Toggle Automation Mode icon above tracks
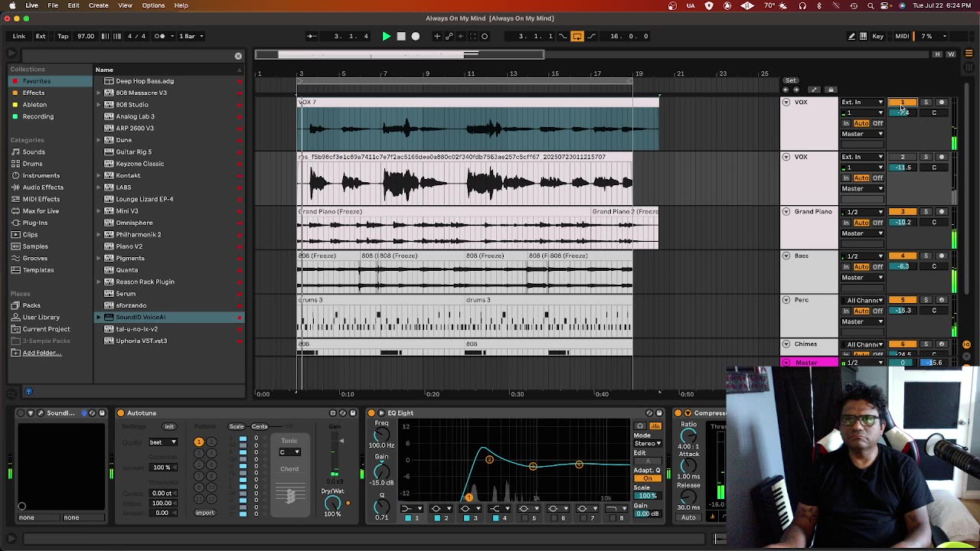The image size is (980, 551). 814,90
